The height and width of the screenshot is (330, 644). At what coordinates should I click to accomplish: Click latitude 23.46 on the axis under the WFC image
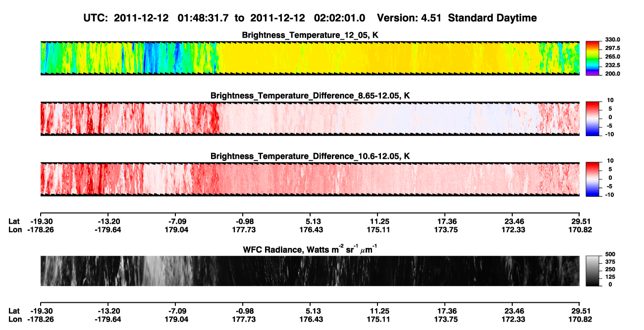click(x=514, y=310)
